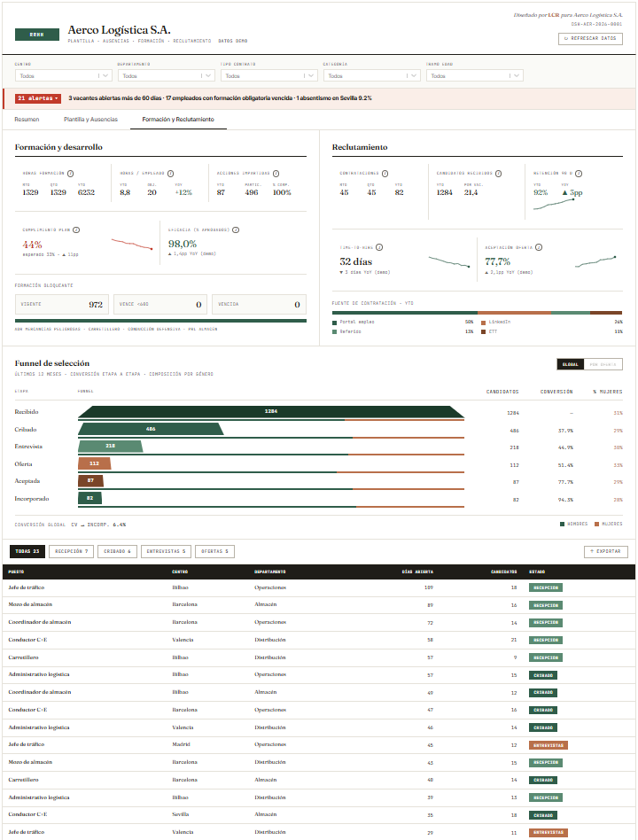This screenshot has height=840, width=638.
Task: Click info icon next to Contrataciones
Action: [x=385, y=174]
